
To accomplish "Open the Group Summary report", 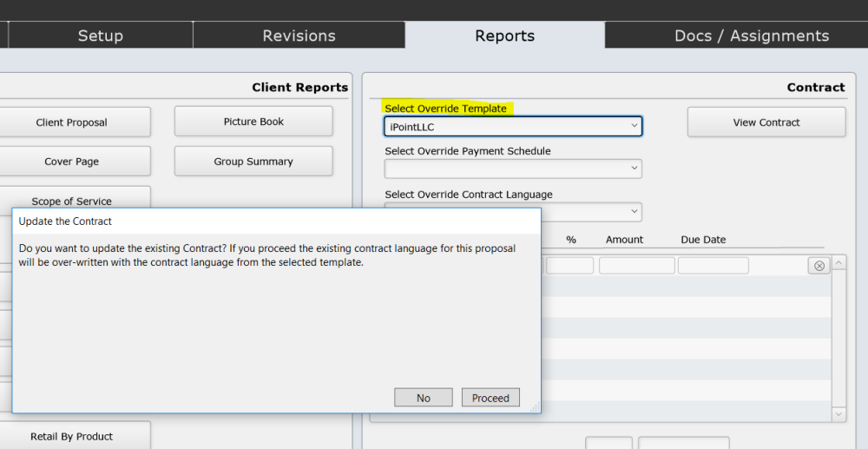I will pyautogui.click(x=253, y=162).
